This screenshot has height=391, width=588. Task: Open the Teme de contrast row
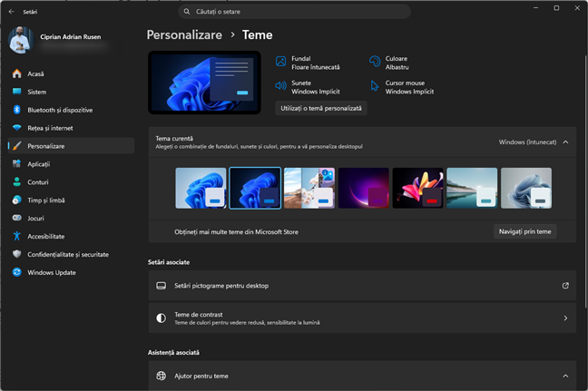(x=362, y=318)
